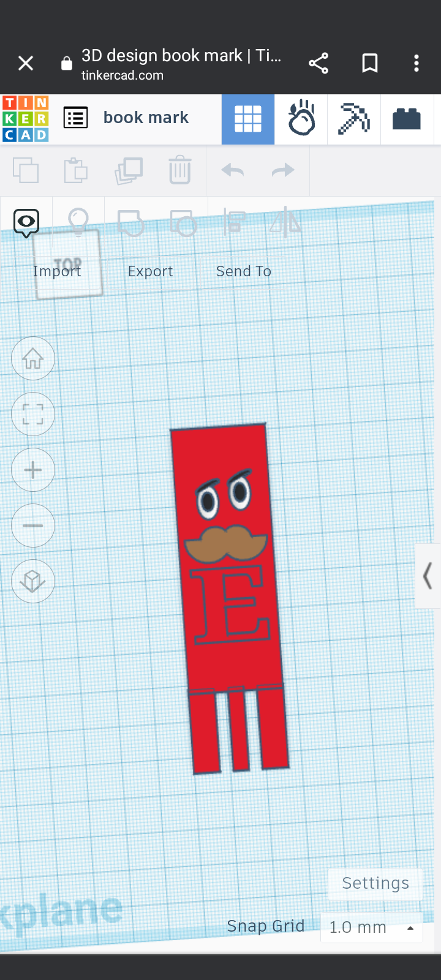
Task: Toggle the notes eye icon
Action: 26,223
